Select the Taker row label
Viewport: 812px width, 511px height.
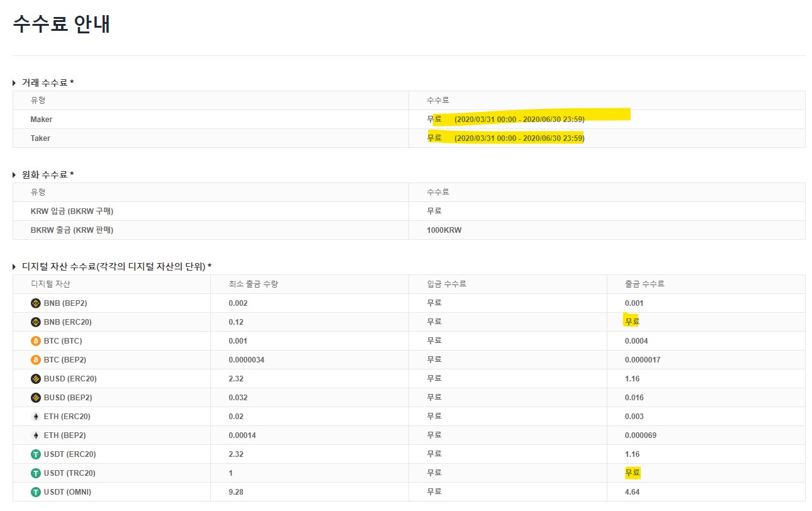pos(40,138)
